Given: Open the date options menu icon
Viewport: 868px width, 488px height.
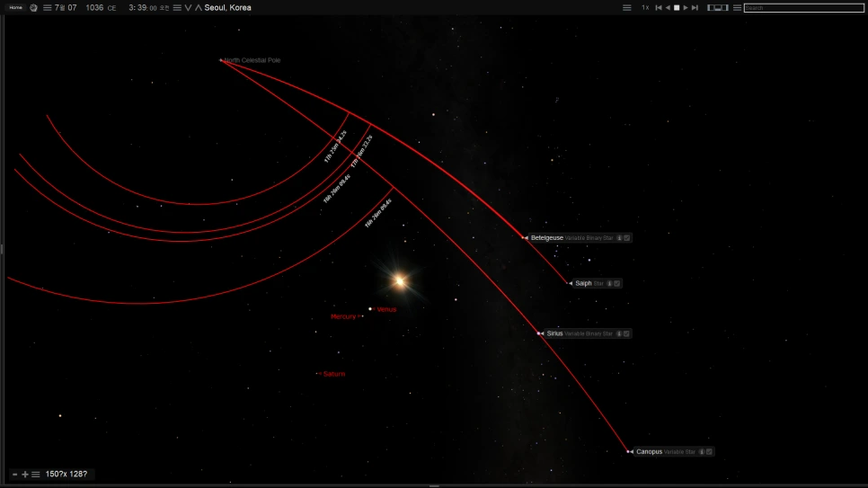Looking at the screenshot, I should point(47,8).
